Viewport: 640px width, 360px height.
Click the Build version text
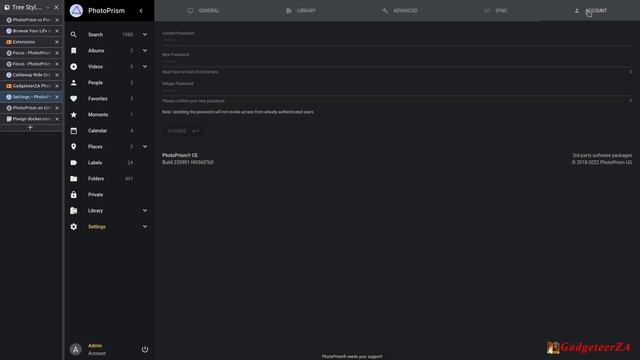[x=188, y=162]
